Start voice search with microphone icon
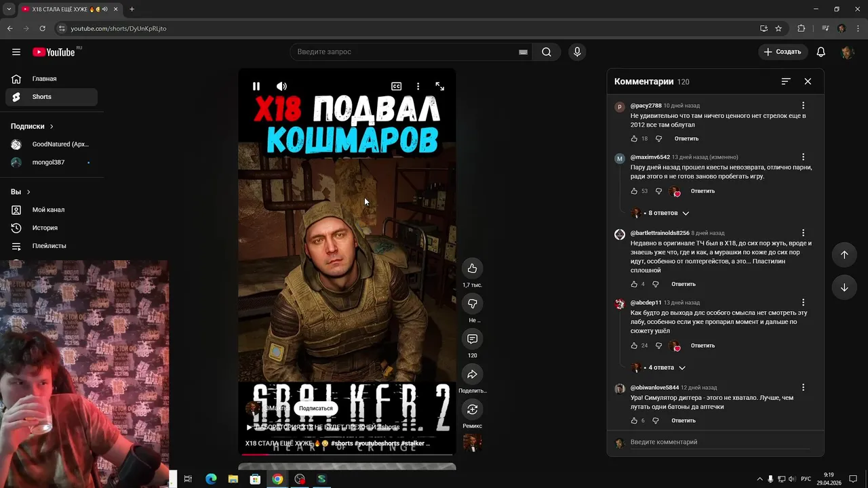The height and width of the screenshot is (488, 868). pos(577,52)
